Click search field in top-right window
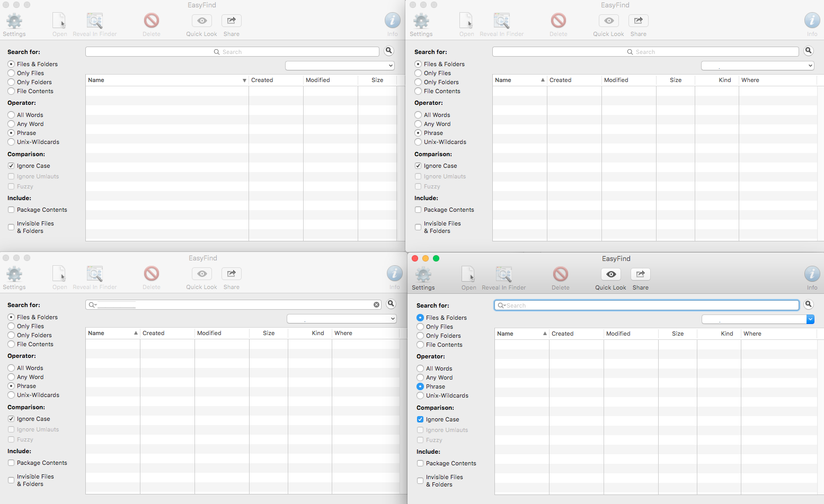This screenshot has width=824, height=504. pos(645,52)
